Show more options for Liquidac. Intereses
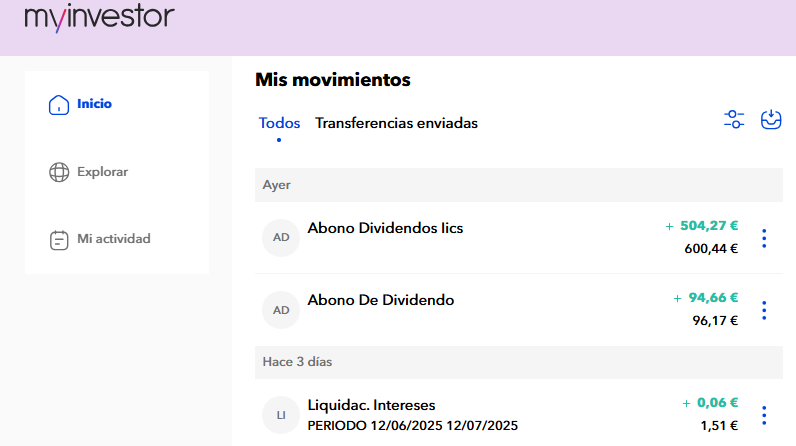The height and width of the screenshot is (446, 796). pos(764,414)
